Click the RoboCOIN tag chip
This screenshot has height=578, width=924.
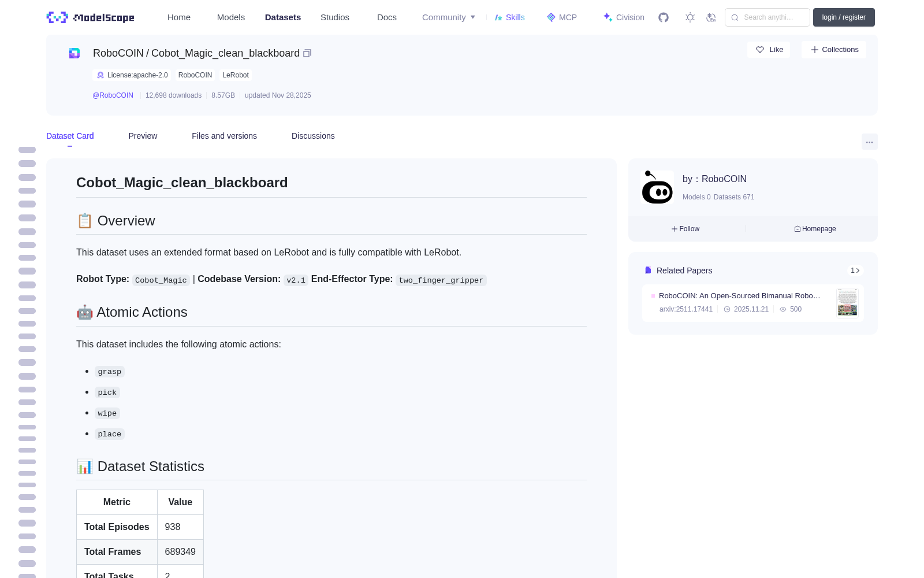click(195, 75)
